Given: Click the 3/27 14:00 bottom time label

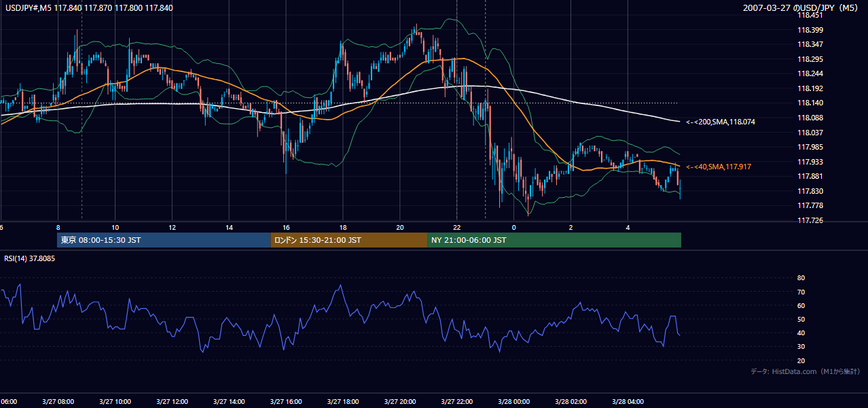Looking at the screenshot, I should click(x=229, y=402).
